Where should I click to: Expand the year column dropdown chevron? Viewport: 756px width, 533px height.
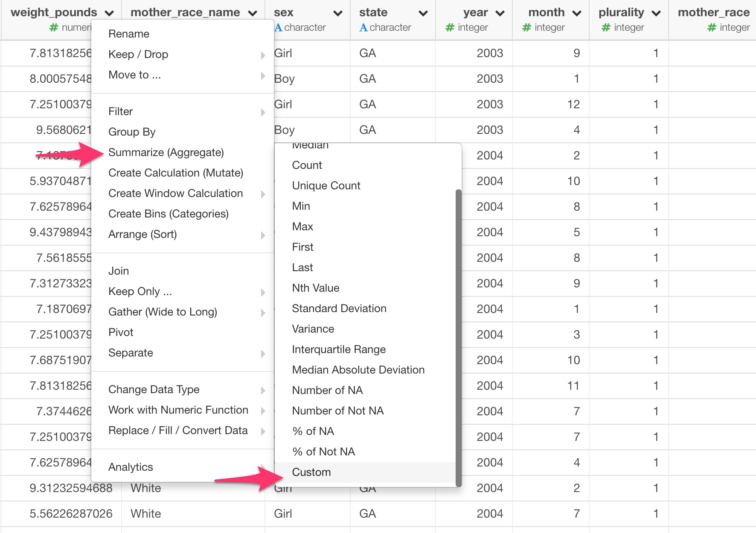pyautogui.click(x=500, y=13)
